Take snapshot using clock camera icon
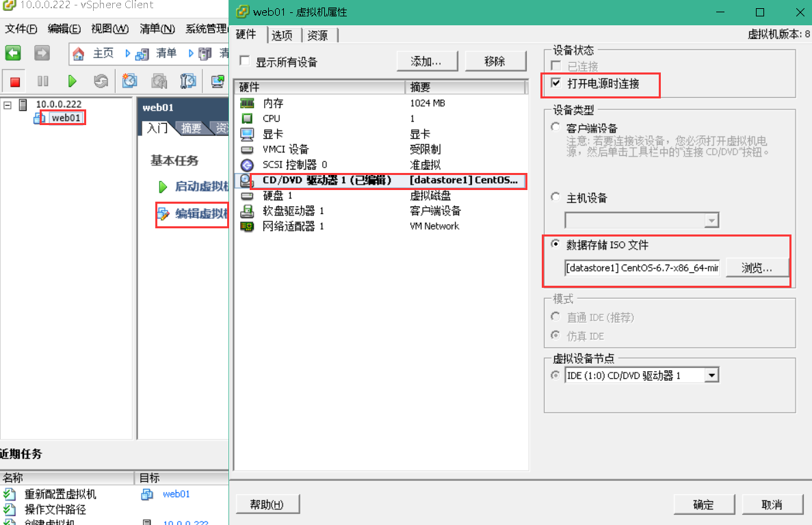Screen dimensions: 812x525 129,81
